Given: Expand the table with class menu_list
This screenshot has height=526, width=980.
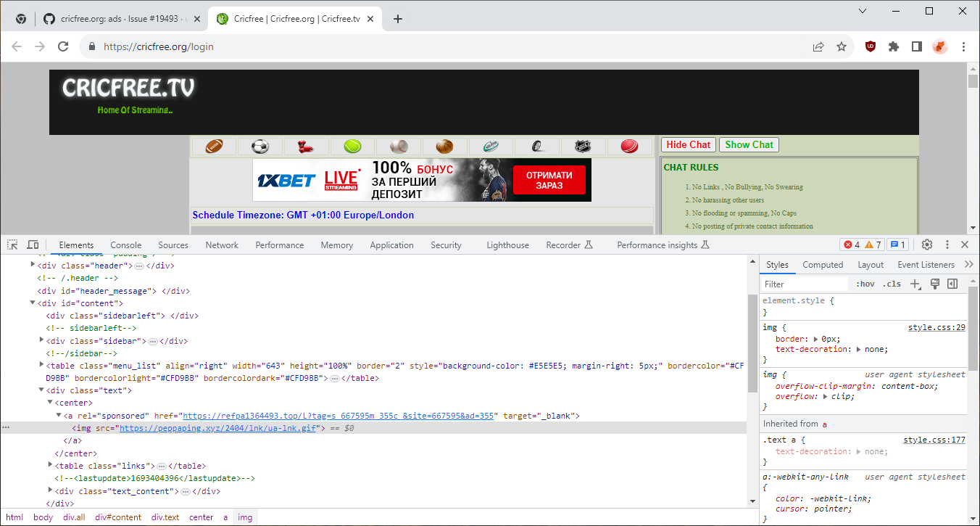Looking at the screenshot, I should tap(41, 365).
